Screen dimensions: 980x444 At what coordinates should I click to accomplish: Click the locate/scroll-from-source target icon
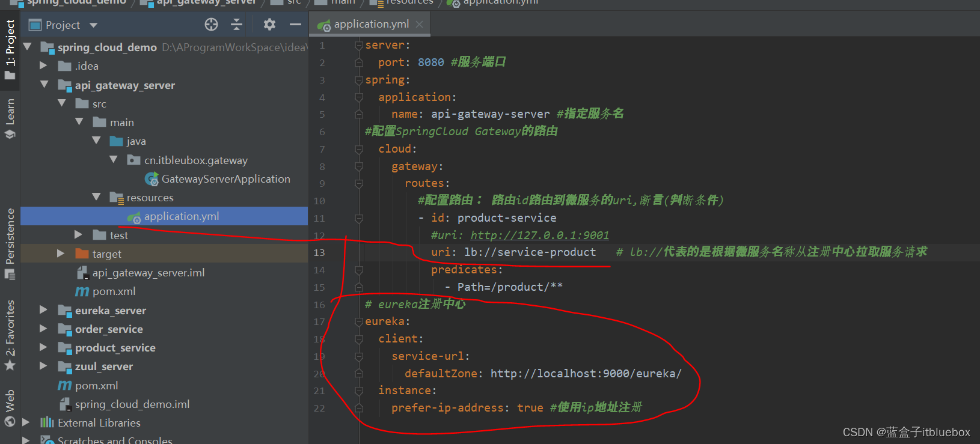pyautogui.click(x=211, y=25)
